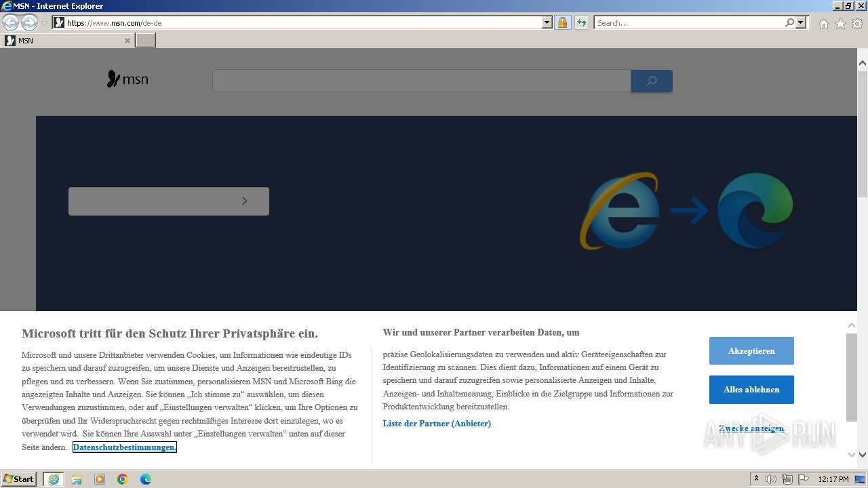Open the Datenschutzbestimmungen link
Image resolution: width=868 pixels, height=488 pixels.
[x=125, y=447]
